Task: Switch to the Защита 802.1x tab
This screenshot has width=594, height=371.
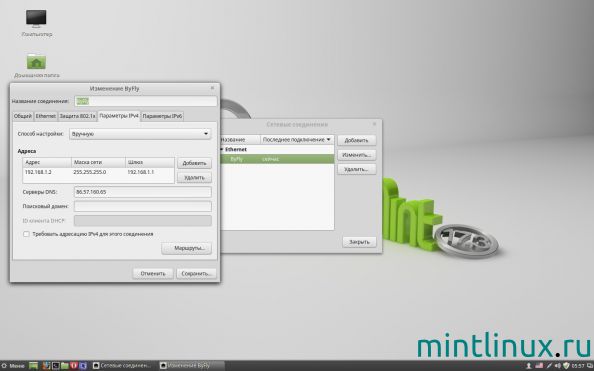Action: pyautogui.click(x=77, y=116)
